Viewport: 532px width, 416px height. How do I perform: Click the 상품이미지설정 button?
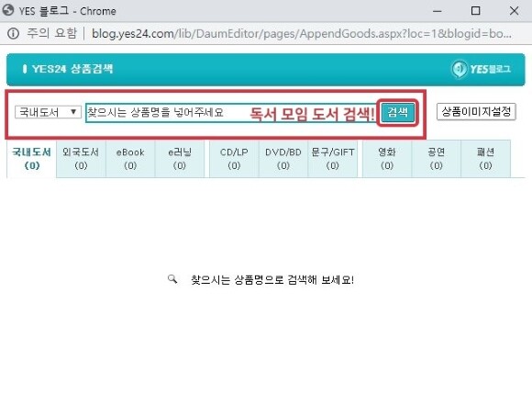[x=476, y=112]
